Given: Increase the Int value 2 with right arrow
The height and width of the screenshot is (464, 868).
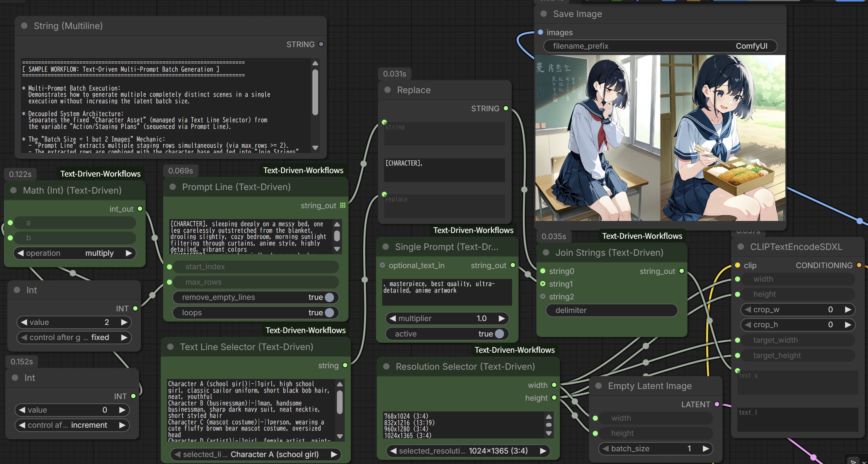Looking at the screenshot, I should click(124, 322).
